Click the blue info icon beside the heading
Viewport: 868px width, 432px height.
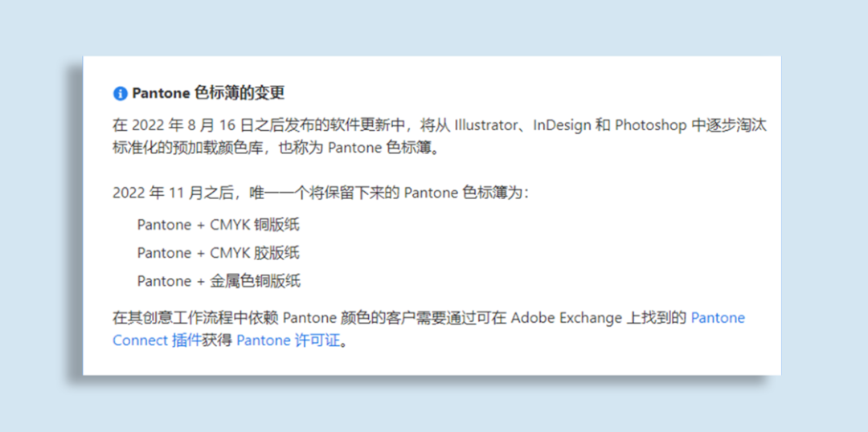pyautogui.click(x=121, y=93)
